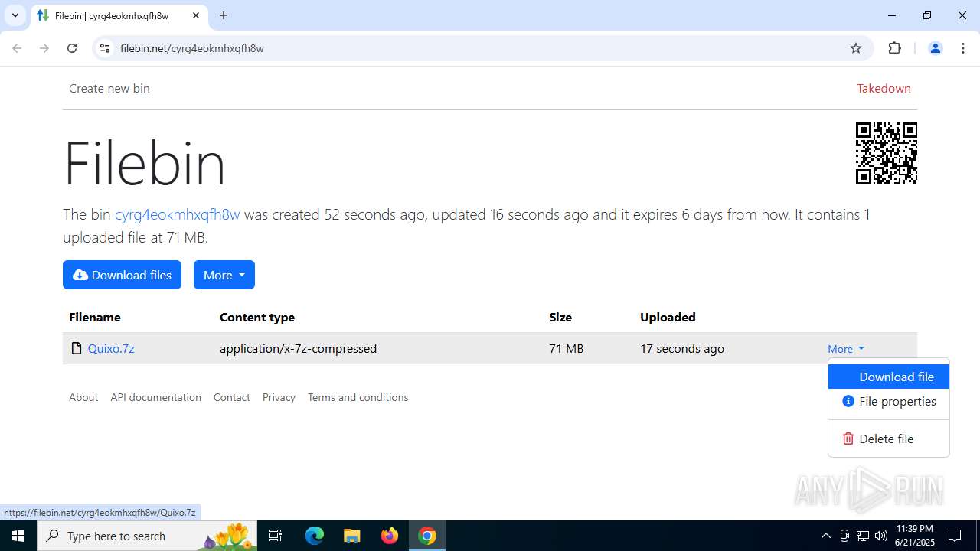Open the Windows Start menu
The height and width of the screenshot is (551, 980).
[18, 536]
